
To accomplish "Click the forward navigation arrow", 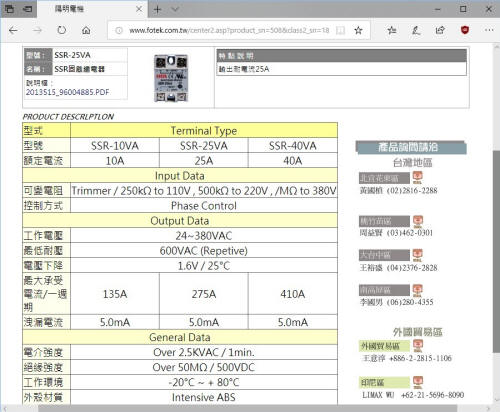I will coord(37,30).
